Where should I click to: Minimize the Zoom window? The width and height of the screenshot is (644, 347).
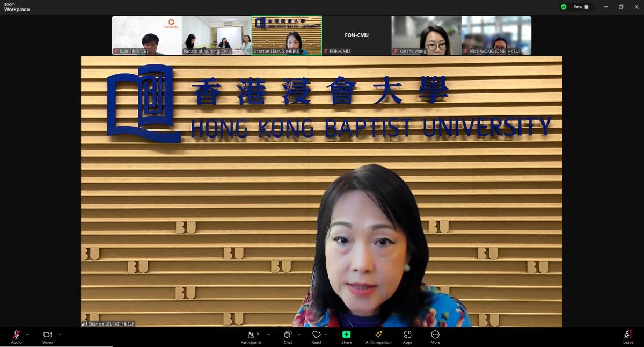point(605,7)
